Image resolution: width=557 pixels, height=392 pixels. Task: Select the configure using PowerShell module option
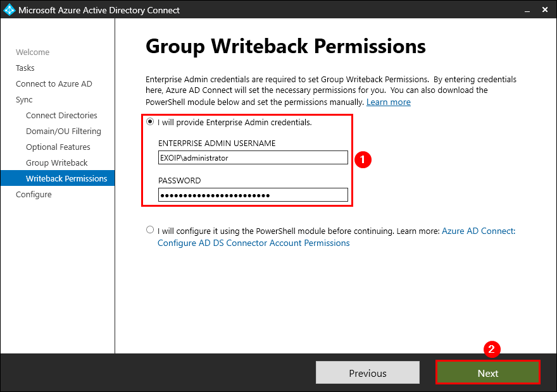(x=150, y=230)
